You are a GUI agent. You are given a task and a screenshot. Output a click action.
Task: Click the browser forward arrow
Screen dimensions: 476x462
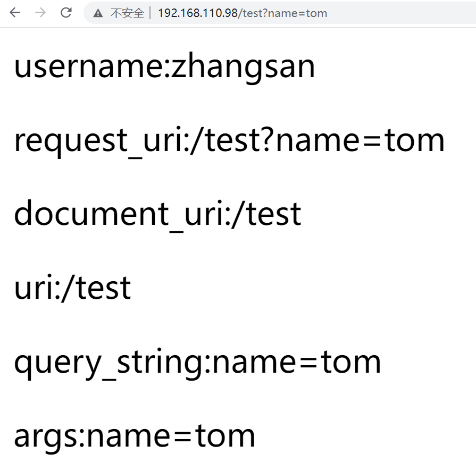pos(40,12)
